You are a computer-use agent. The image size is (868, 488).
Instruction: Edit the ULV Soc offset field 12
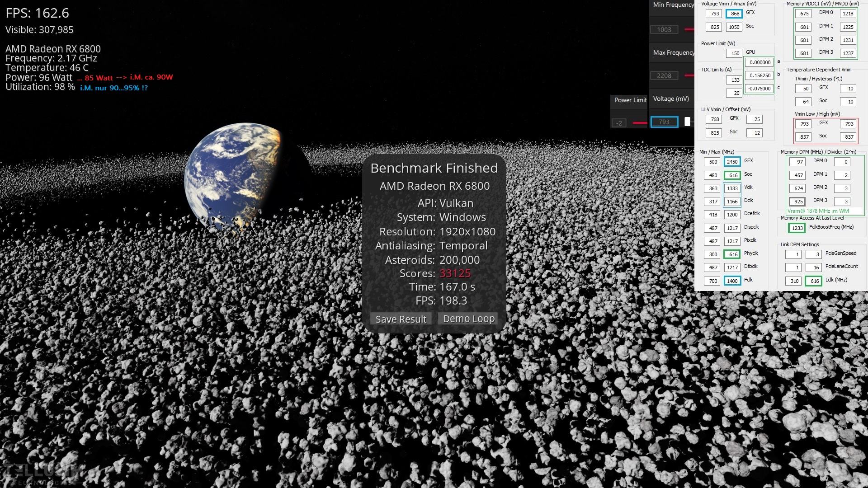point(755,133)
